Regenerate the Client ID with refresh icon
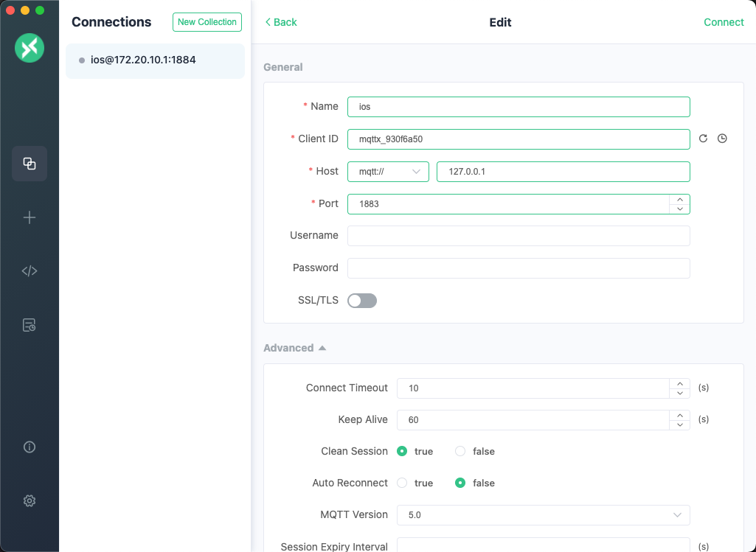The height and width of the screenshot is (552, 756). 703,139
